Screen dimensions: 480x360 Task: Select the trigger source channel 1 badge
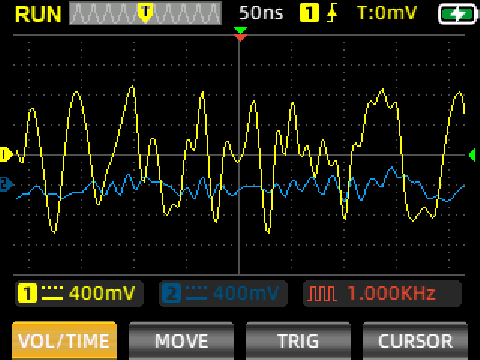click(x=309, y=13)
